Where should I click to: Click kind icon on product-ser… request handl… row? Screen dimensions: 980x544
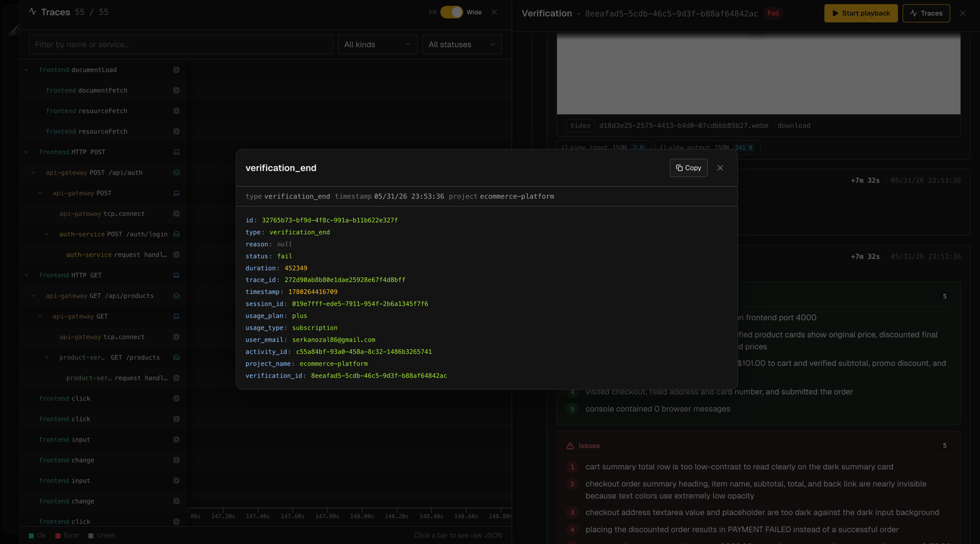pos(176,378)
